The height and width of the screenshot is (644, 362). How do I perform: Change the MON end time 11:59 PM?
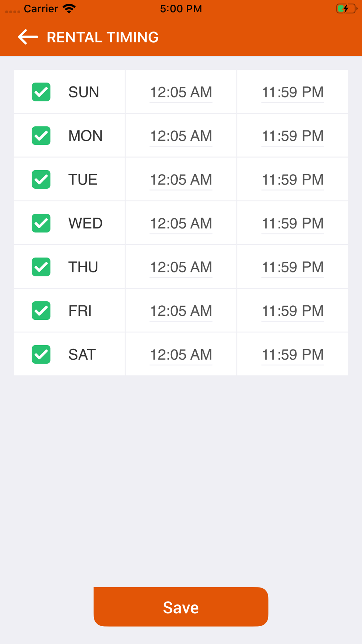[292, 136]
